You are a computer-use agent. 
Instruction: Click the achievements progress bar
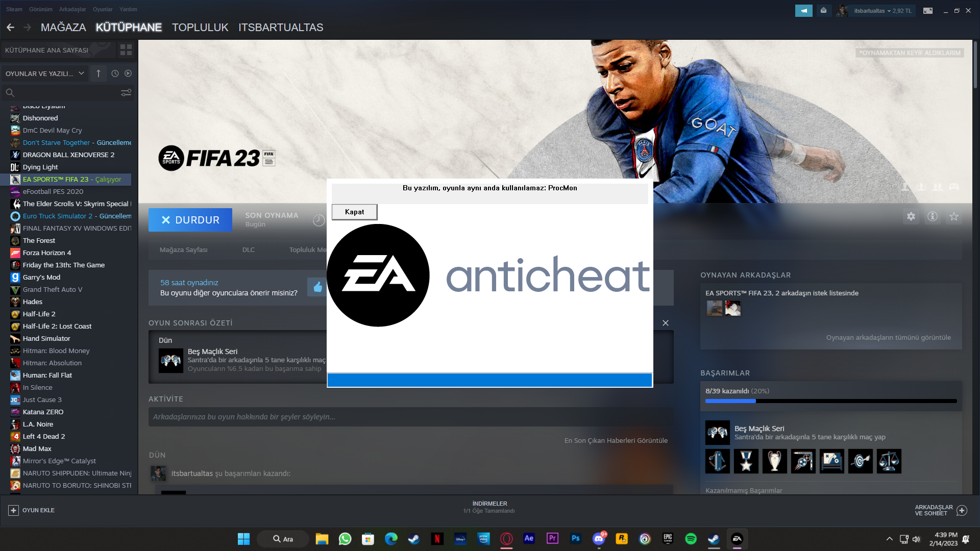(x=830, y=401)
